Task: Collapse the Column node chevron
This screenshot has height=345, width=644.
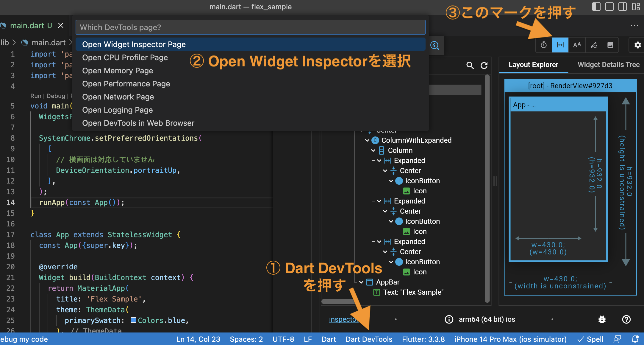Action: click(373, 150)
